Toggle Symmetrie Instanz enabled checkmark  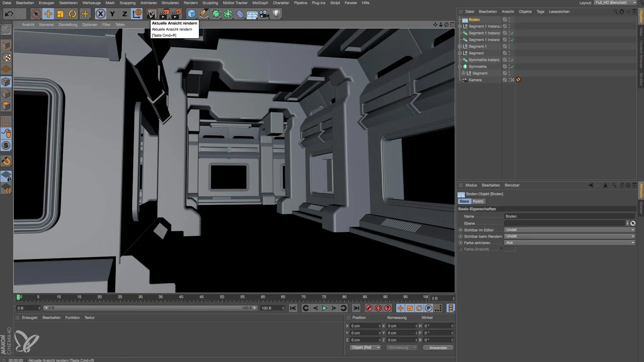pyautogui.click(x=512, y=60)
